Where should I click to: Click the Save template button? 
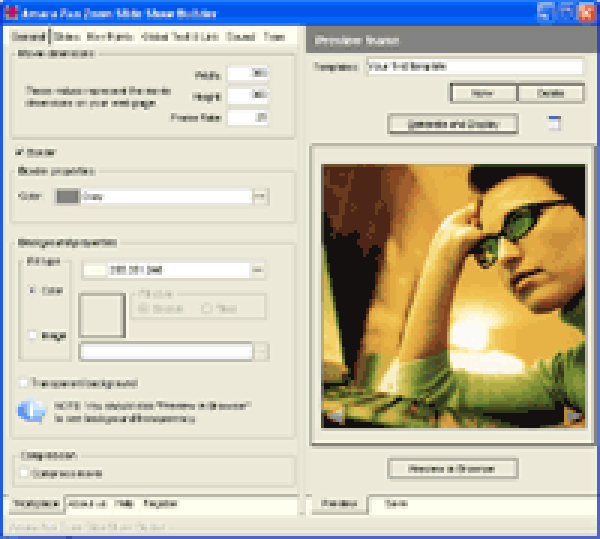483,93
